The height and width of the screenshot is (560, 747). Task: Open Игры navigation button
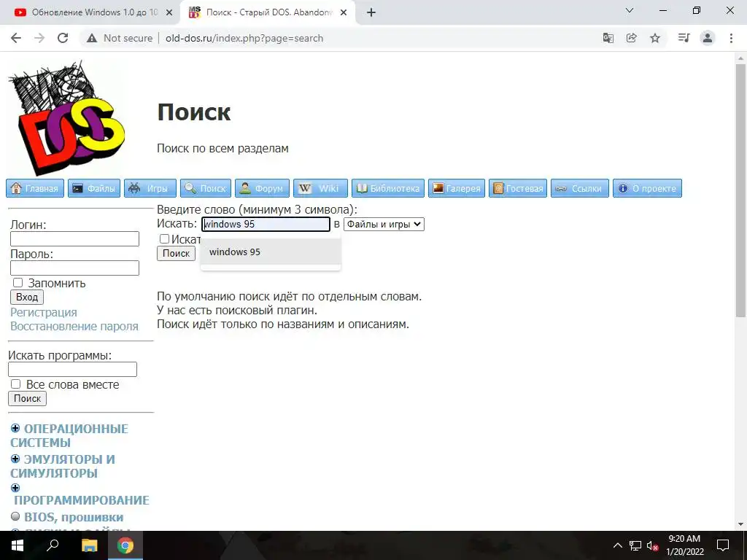150,188
